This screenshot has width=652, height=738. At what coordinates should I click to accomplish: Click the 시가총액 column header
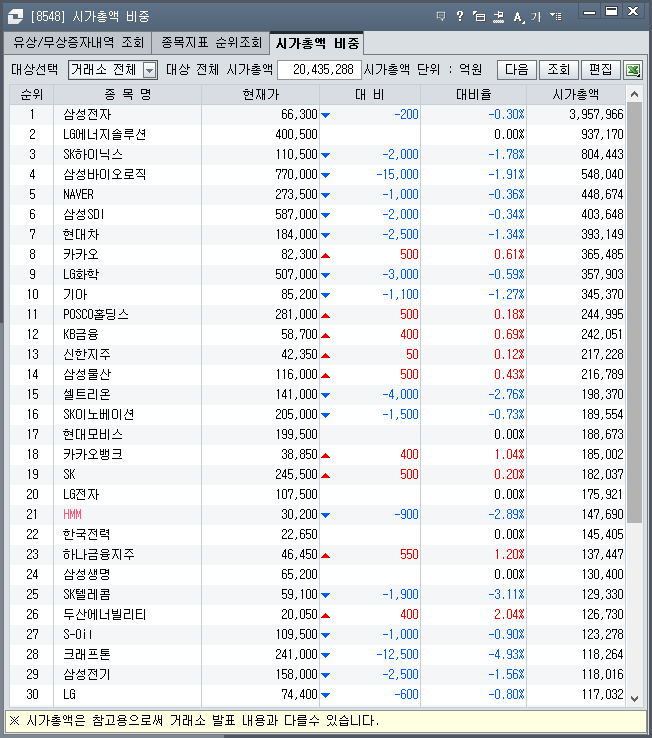point(576,95)
